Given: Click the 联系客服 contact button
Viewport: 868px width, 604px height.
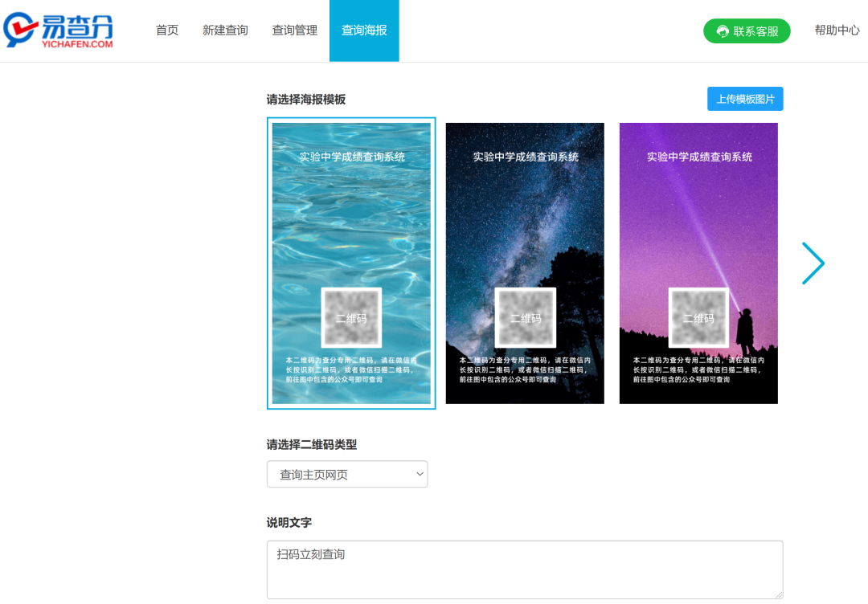Looking at the screenshot, I should (x=747, y=31).
